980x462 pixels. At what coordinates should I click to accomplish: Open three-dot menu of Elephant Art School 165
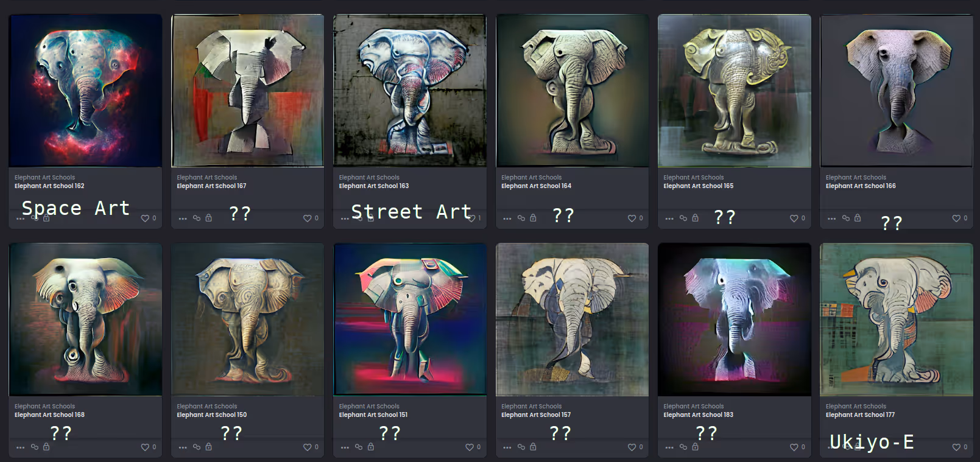tap(669, 219)
